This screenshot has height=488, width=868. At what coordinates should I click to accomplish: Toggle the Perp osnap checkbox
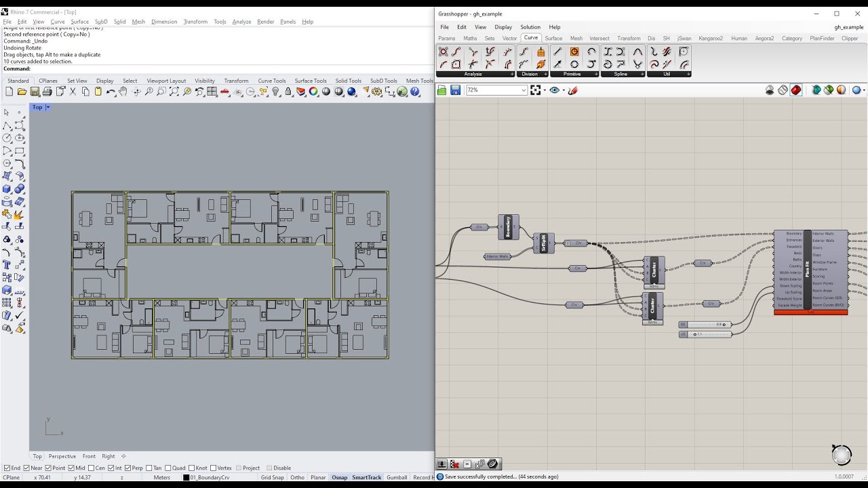pyautogui.click(x=128, y=468)
